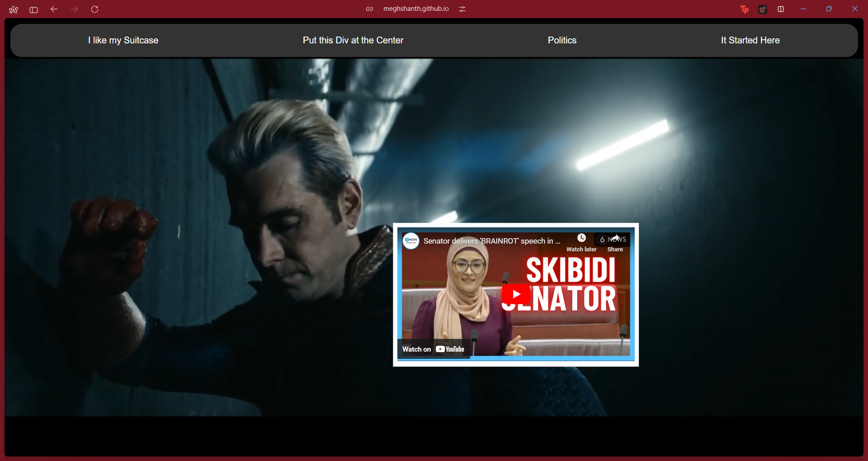Open the extension icon next to Tp

tap(763, 9)
